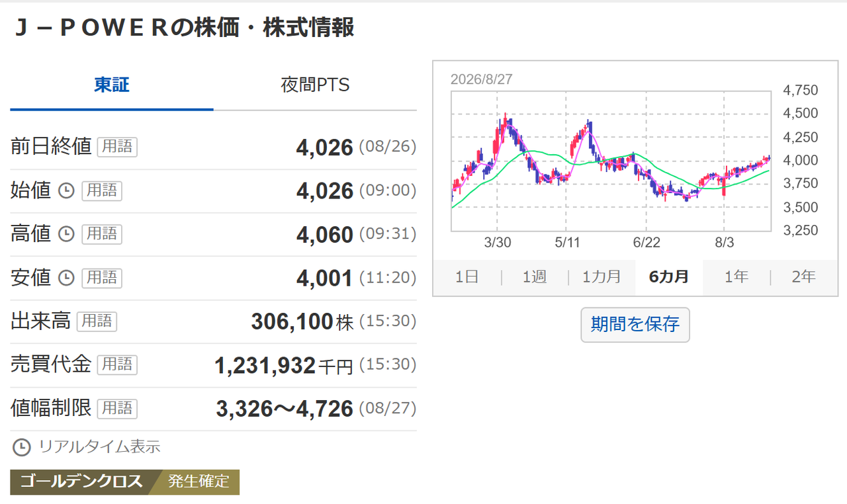Switch to the 夜間PTS tab
Image resolution: width=847 pixels, height=504 pixels.
point(315,85)
